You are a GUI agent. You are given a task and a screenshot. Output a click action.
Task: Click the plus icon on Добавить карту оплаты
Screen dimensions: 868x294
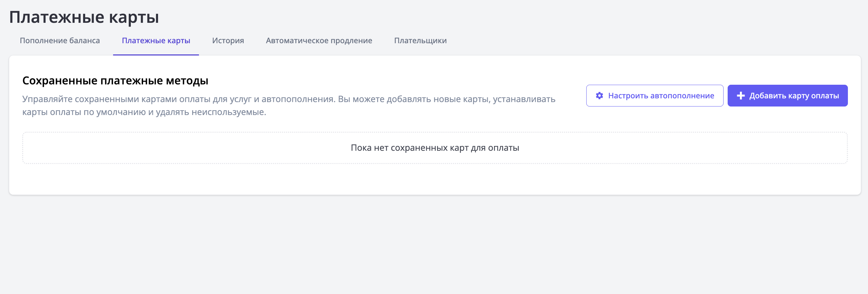tap(741, 96)
